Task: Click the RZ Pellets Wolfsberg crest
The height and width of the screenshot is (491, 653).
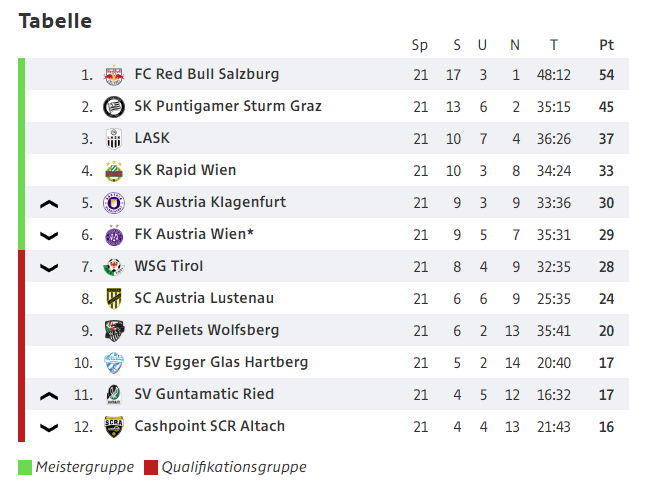Action: (x=114, y=331)
